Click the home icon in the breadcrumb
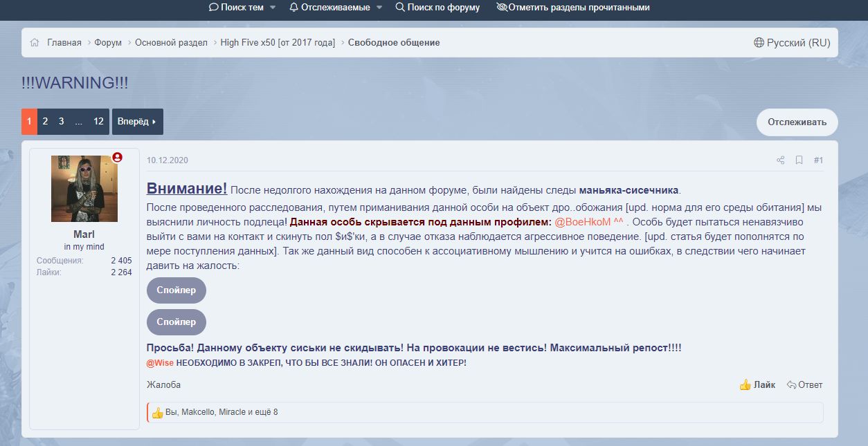Image resolution: width=868 pixels, height=446 pixels. click(34, 42)
